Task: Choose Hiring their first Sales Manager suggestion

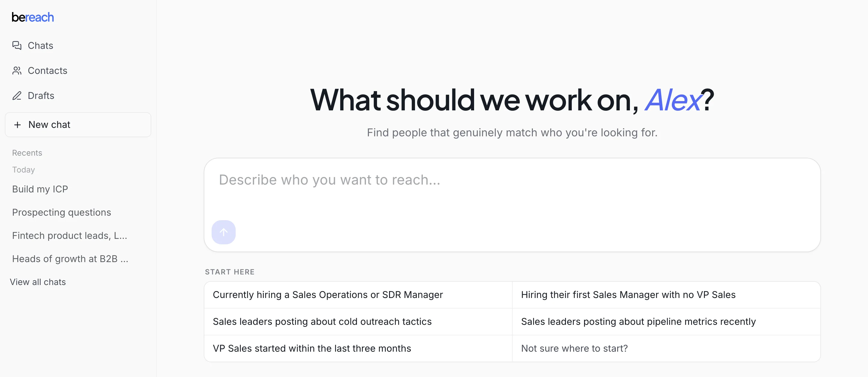Action: (x=666, y=295)
